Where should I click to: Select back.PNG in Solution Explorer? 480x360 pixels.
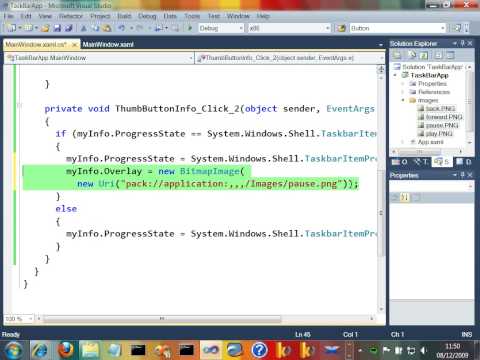[x=440, y=109]
